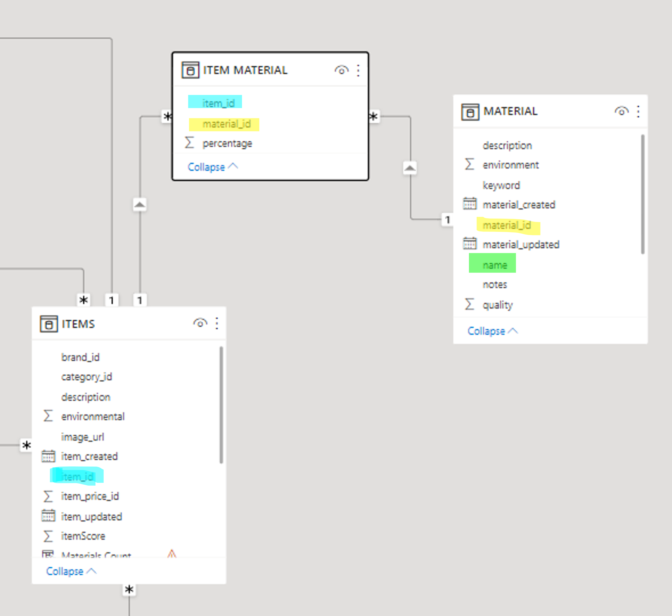Select percentage sum icon in ITEM MATERIAL
672x616 pixels.
pos(190,143)
